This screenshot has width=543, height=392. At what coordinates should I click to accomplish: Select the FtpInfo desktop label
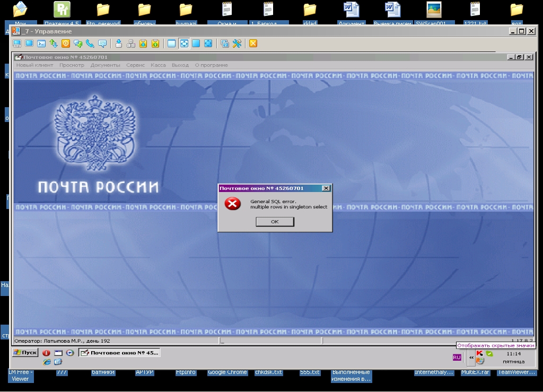pos(186,372)
